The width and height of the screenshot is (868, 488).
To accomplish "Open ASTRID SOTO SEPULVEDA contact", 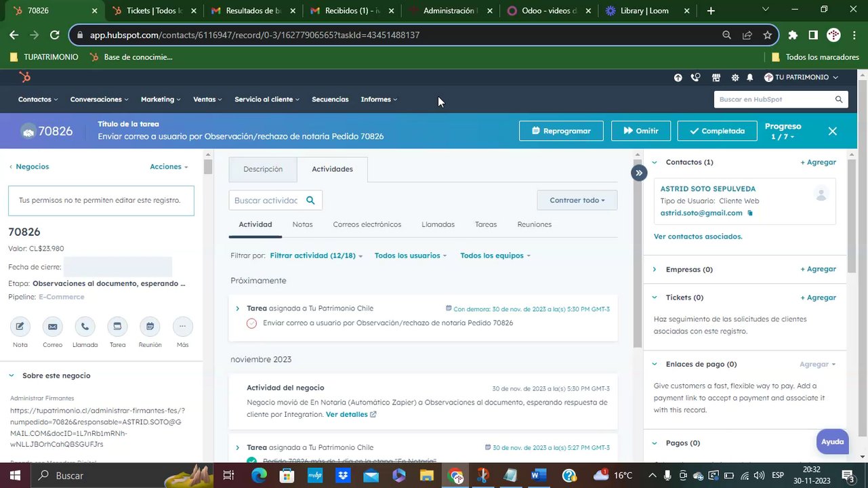I will tap(708, 189).
